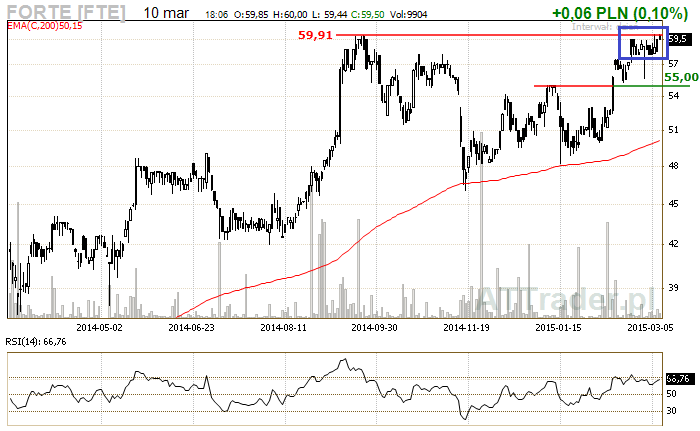Click the 45 price axis label

pos(673,204)
